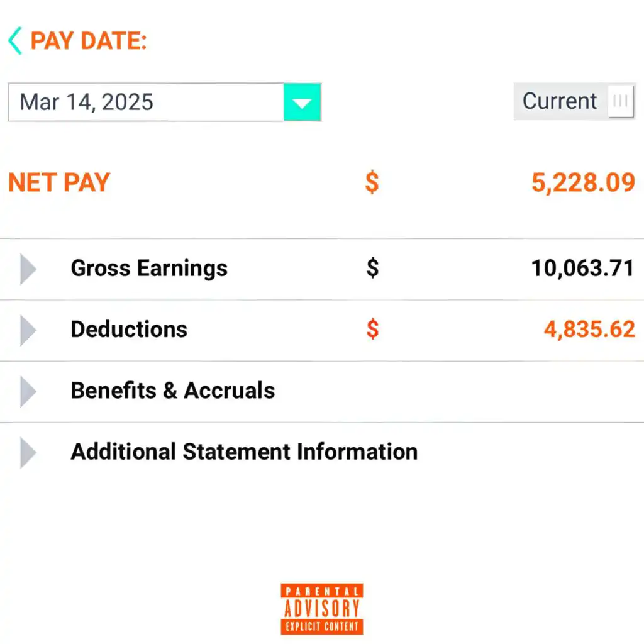This screenshot has height=644, width=644.
Task: Click the gross earnings amount 10,063.71
Action: pyautogui.click(x=583, y=269)
